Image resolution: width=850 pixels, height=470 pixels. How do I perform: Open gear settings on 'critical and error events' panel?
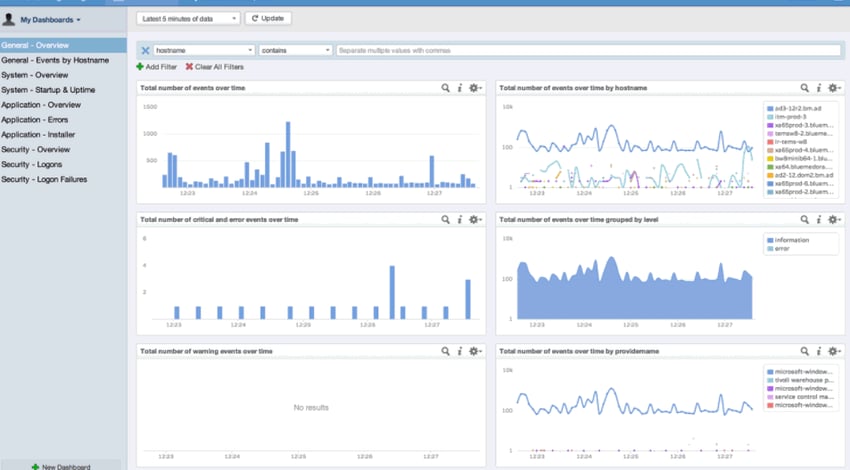pos(475,219)
